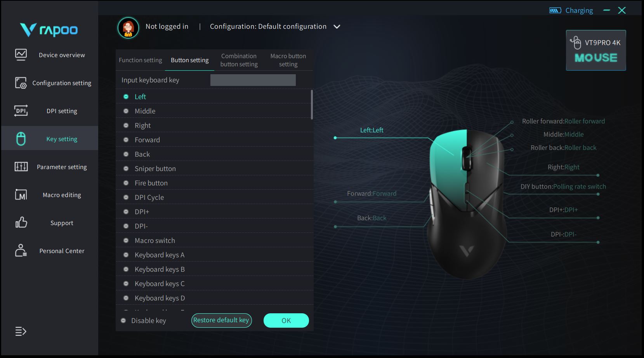The height and width of the screenshot is (358, 644).
Task: Open Personal Center via the person icon
Action: click(21, 251)
